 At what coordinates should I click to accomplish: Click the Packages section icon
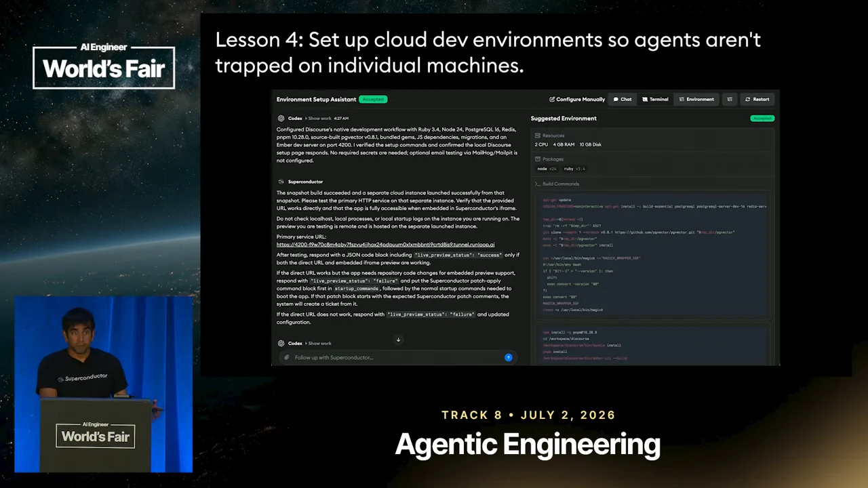(538, 159)
